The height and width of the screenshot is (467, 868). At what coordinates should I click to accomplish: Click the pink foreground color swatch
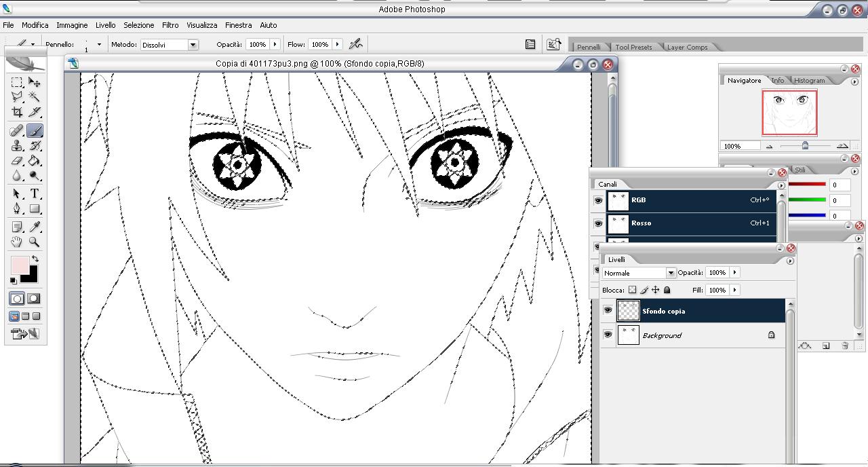[x=20, y=266]
